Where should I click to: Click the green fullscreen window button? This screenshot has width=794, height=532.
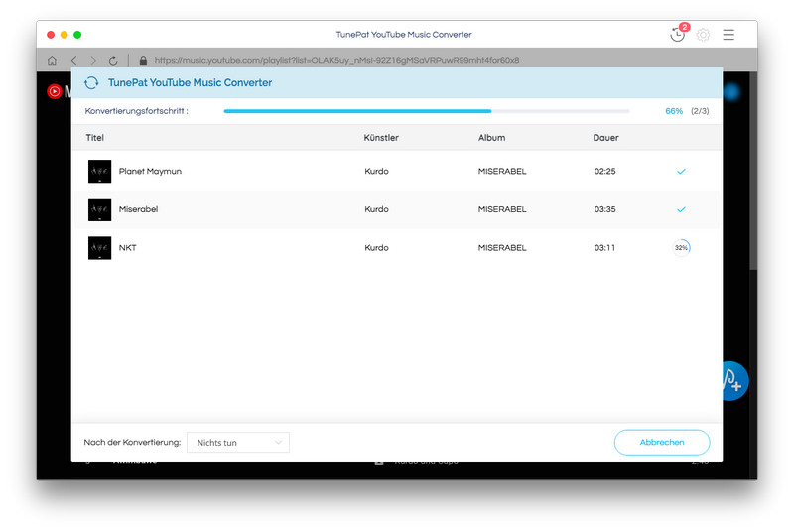click(x=77, y=35)
